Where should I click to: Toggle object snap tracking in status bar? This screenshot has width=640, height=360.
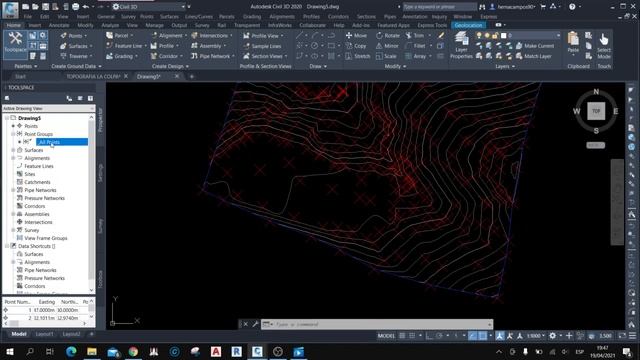pos(473,336)
